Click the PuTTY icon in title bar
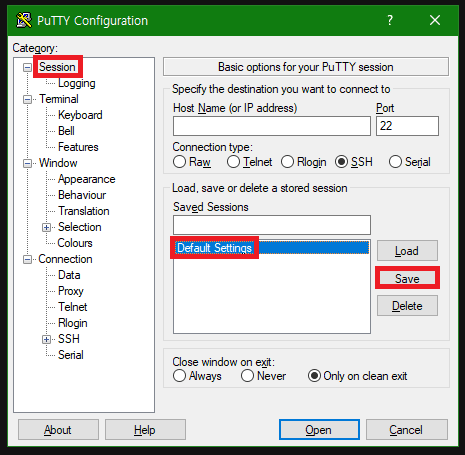This screenshot has width=465, height=455. (x=24, y=20)
